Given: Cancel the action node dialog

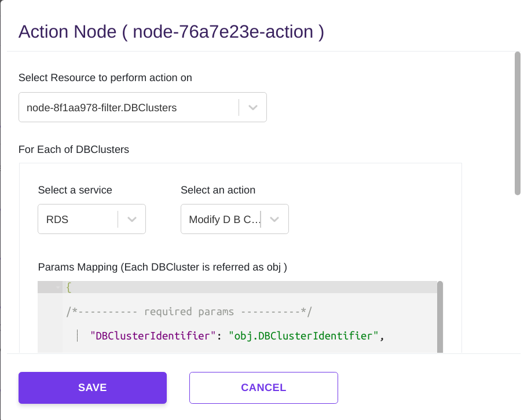Looking at the screenshot, I should pyautogui.click(x=263, y=388).
